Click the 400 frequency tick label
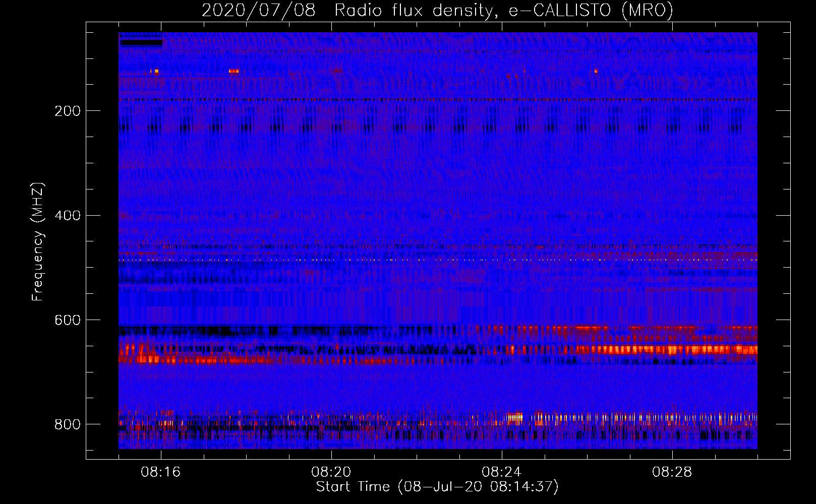 point(68,216)
